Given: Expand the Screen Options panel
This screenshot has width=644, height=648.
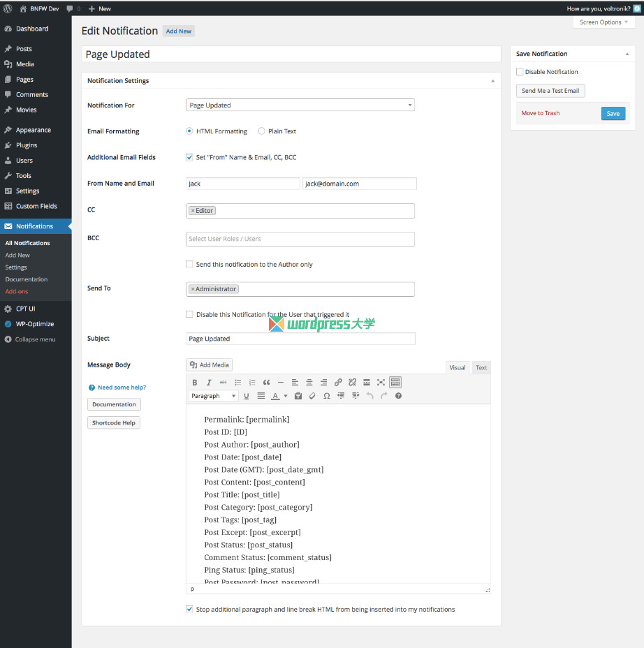Looking at the screenshot, I should click(x=604, y=22).
